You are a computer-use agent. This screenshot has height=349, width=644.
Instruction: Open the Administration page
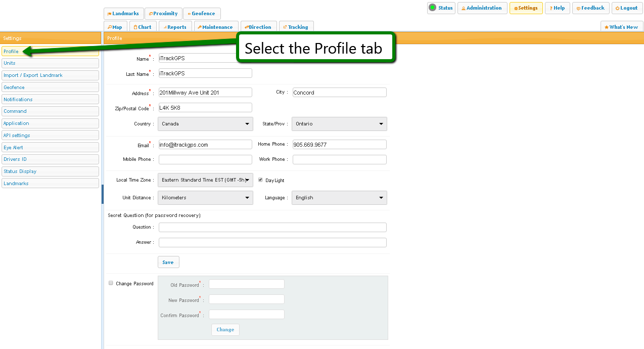(482, 8)
